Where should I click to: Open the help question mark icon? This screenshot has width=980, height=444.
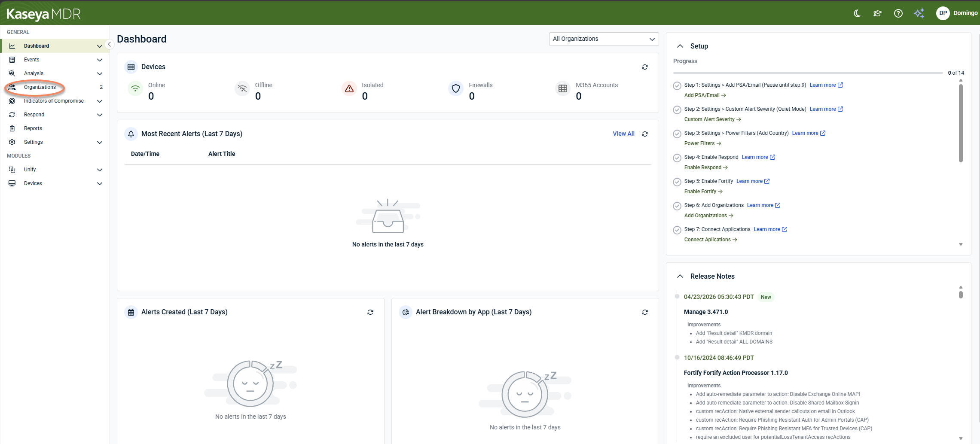click(898, 13)
